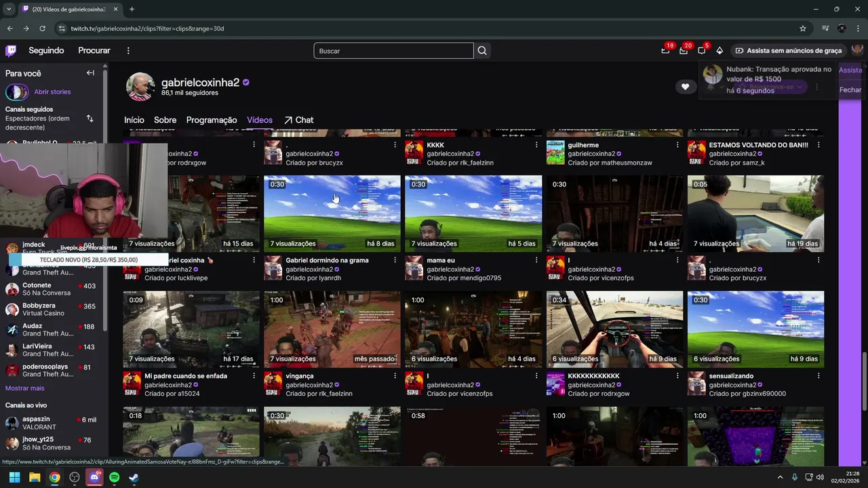Open poderosoplays channel in sidebar
The height and width of the screenshot is (488, 868).
pyautogui.click(x=51, y=371)
